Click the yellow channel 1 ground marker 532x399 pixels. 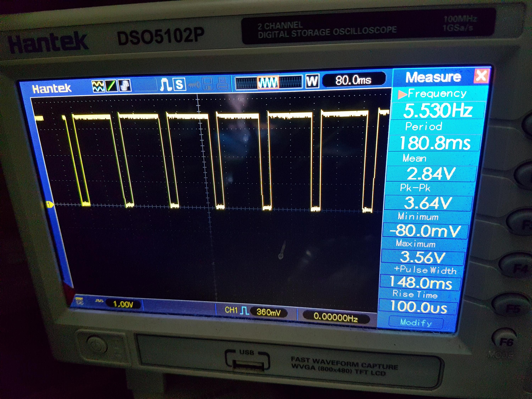click(50, 205)
